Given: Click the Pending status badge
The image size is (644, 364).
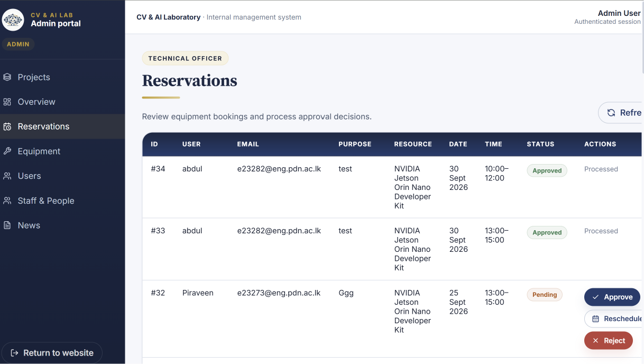Looking at the screenshot, I should pyautogui.click(x=545, y=295).
